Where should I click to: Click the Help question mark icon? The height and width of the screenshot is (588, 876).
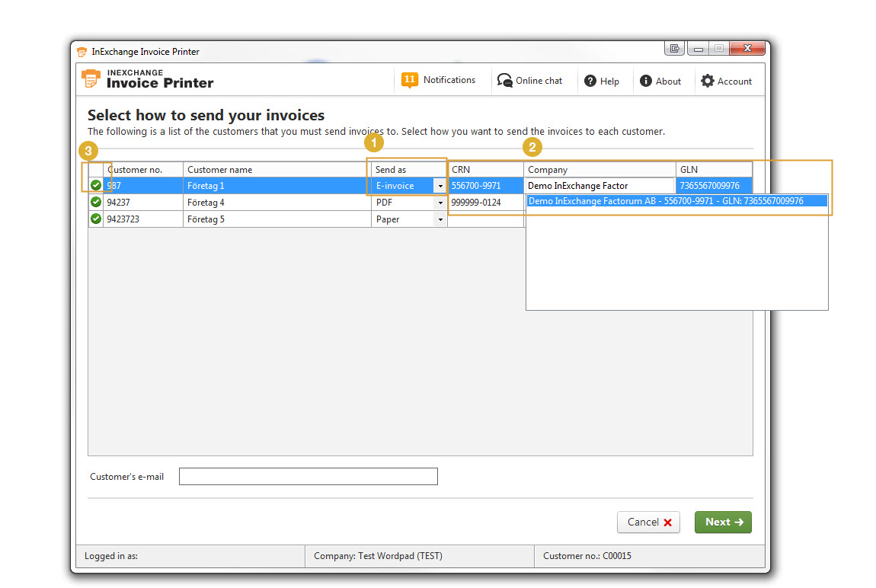coord(590,81)
